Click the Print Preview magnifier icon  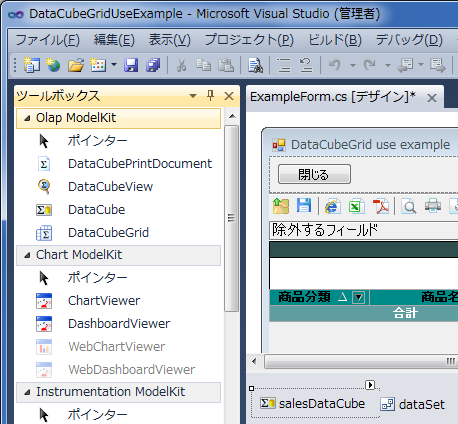coord(409,206)
